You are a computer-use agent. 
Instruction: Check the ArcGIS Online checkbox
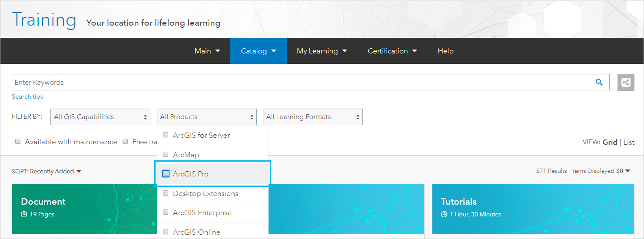point(166,232)
